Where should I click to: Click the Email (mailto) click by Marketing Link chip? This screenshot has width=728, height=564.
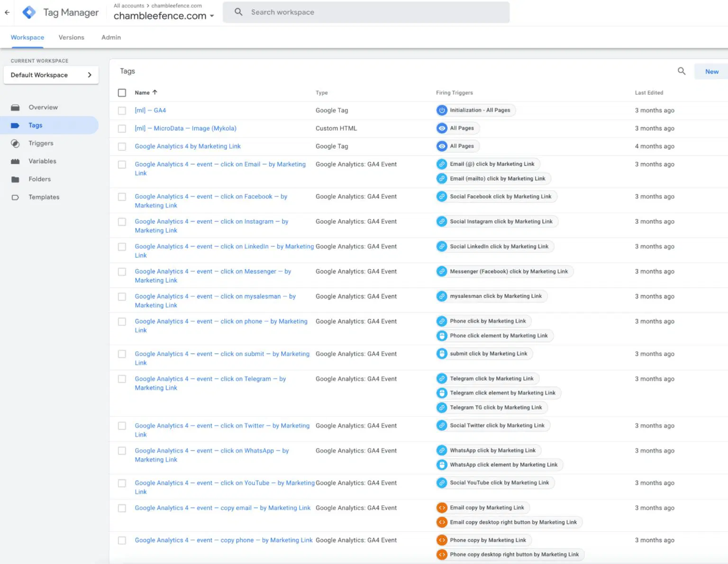pyautogui.click(x=493, y=179)
